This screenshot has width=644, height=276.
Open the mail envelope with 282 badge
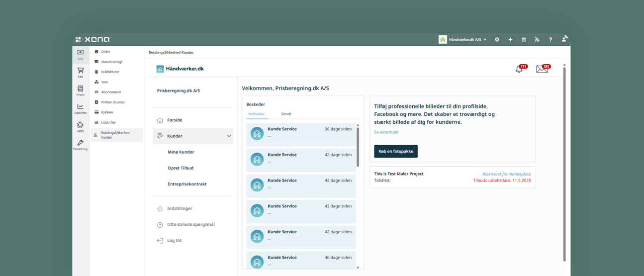click(542, 69)
